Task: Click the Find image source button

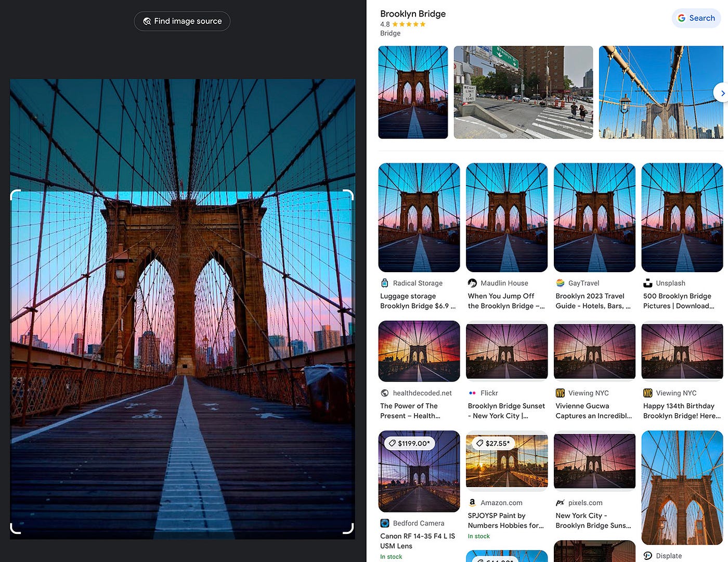Action: click(x=182, y=21)
